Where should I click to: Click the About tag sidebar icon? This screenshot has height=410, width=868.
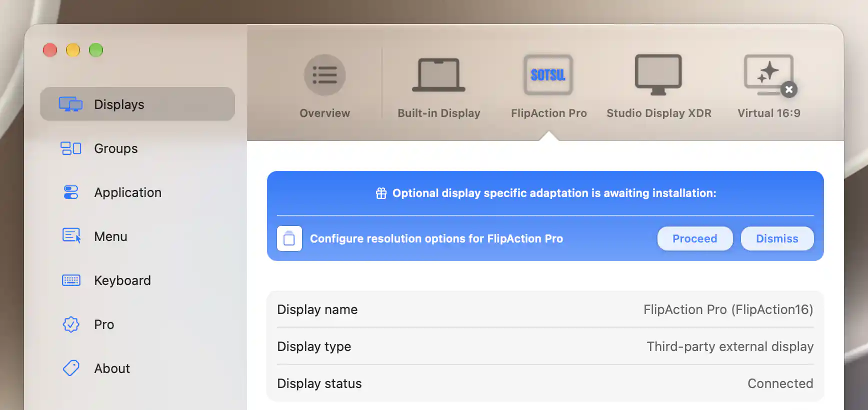click(x=71, y=368)
